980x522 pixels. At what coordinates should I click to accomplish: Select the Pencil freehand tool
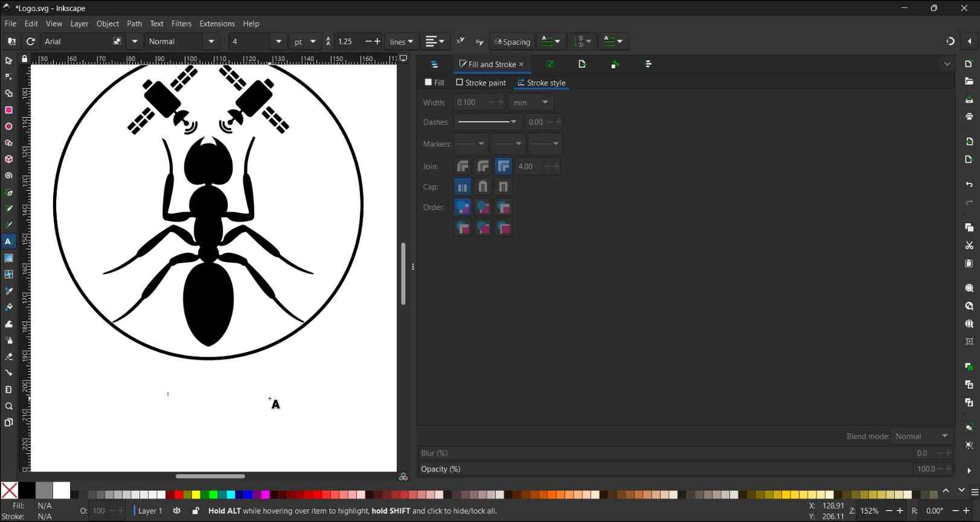pyautogui.click(x=8, y=209)
